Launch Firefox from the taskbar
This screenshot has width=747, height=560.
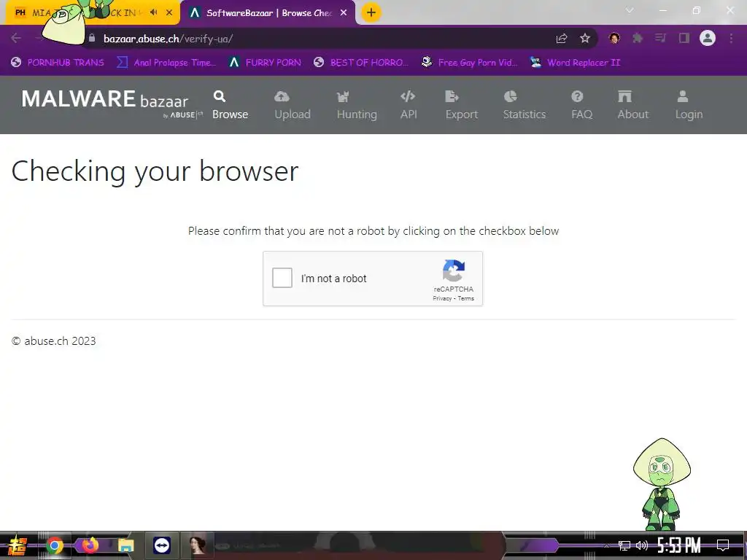pyautogui.click(x=90, y=545)
